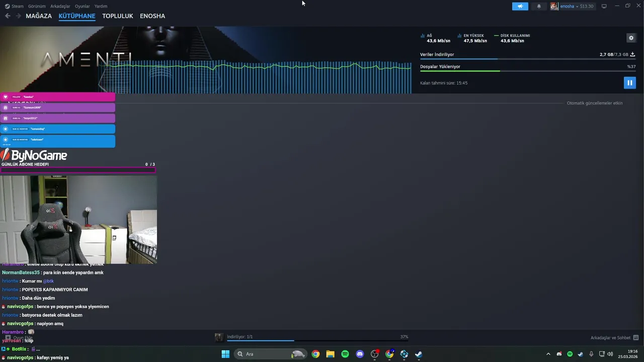The width and height of the screenshot is (644, 362).
Task: Click the Ara taskbar search box
Action: [270, 354]
